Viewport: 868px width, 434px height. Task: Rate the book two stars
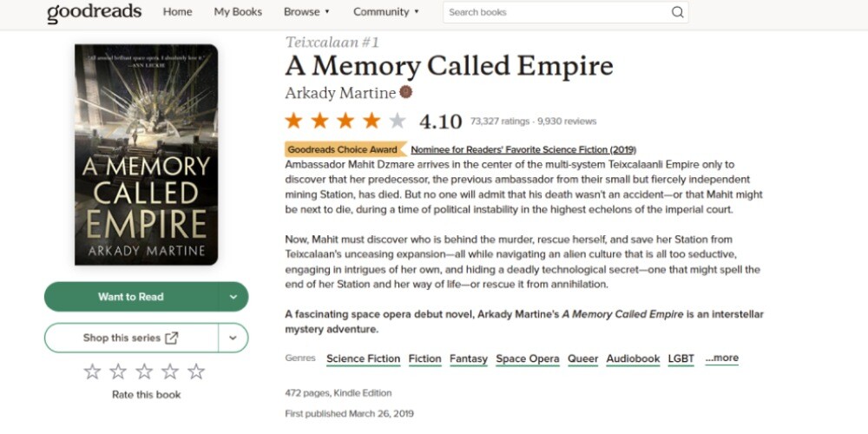pos(118,372)
